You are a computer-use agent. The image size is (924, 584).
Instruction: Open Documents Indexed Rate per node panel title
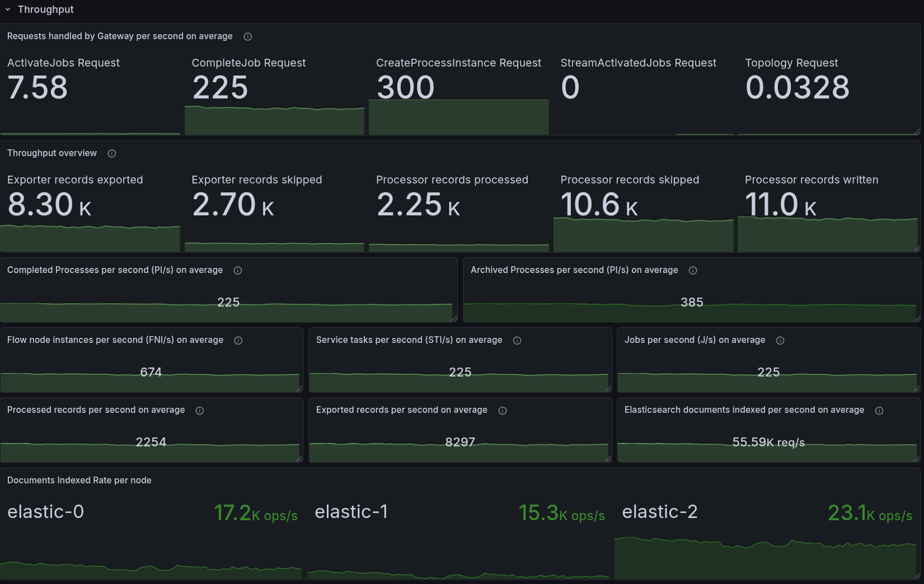click(x=79, y=481)
